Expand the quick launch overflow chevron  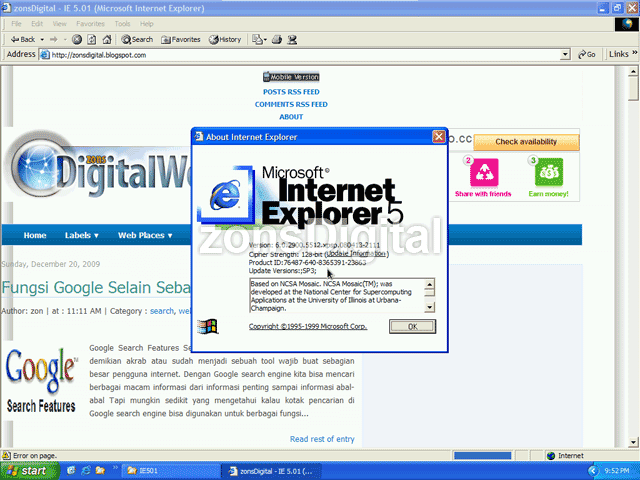(115, 468)
